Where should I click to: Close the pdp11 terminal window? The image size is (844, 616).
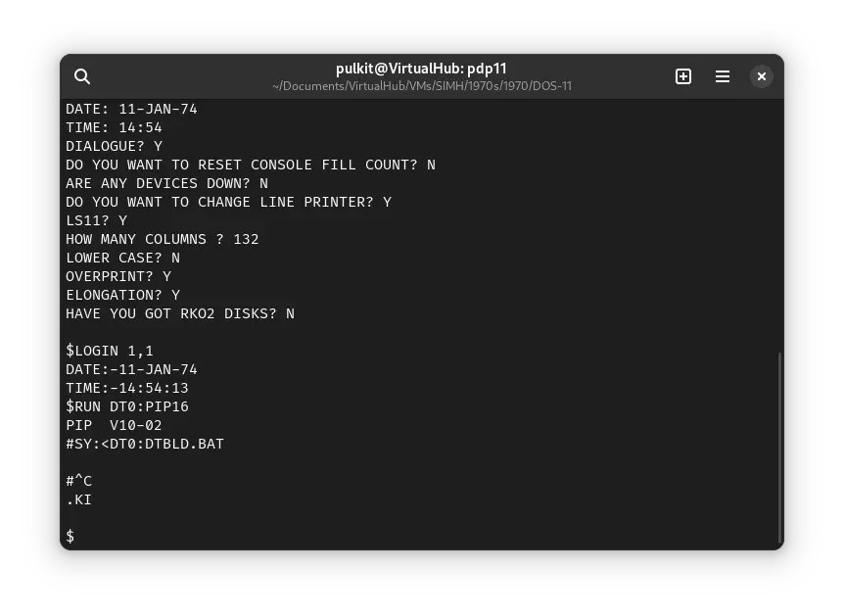click(x=761, y=76)
